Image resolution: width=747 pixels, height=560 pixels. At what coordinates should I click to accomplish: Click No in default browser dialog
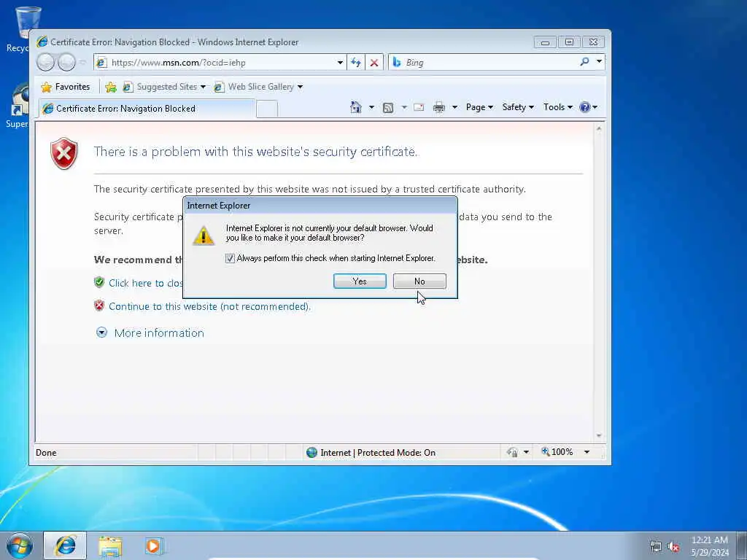point(419,281)
